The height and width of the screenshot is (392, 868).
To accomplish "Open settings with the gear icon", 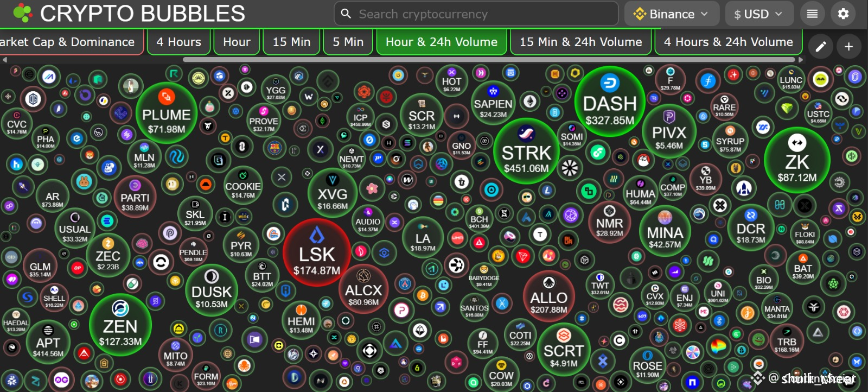I will click(x=843, y=14).
